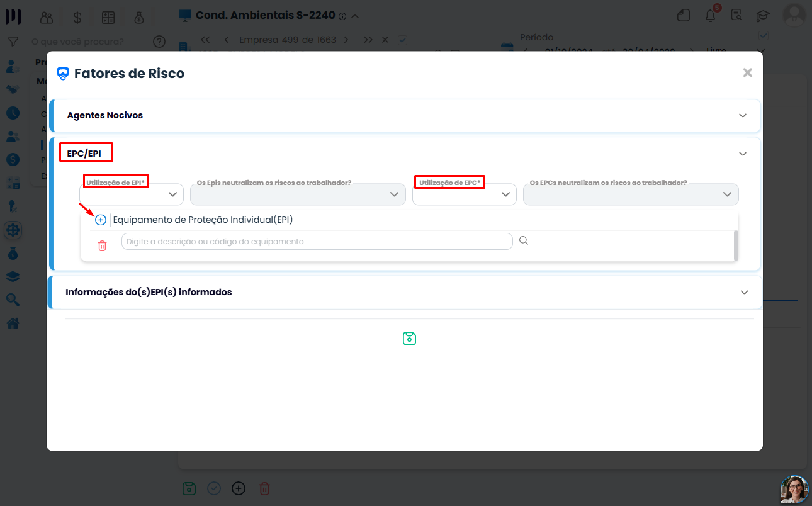The height and width of the screenshot is (506, 812).
Task: Go to previous company with single left arrow
Action: [x=227, y=40]
